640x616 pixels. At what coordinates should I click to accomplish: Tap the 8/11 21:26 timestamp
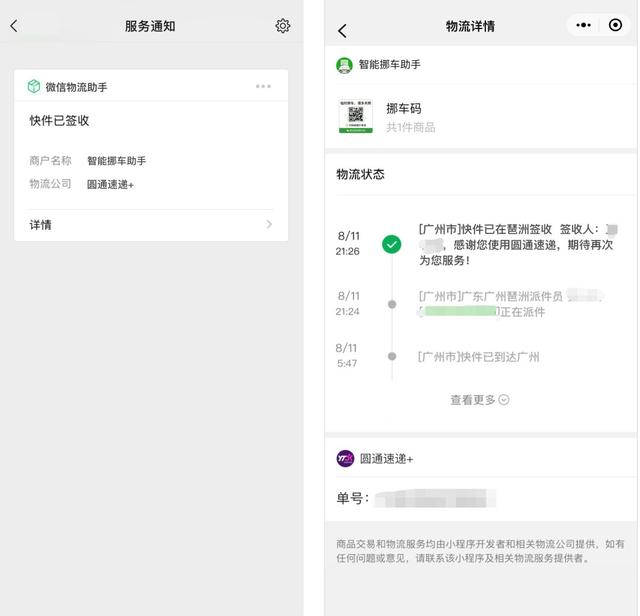click(x=348, y=243)
